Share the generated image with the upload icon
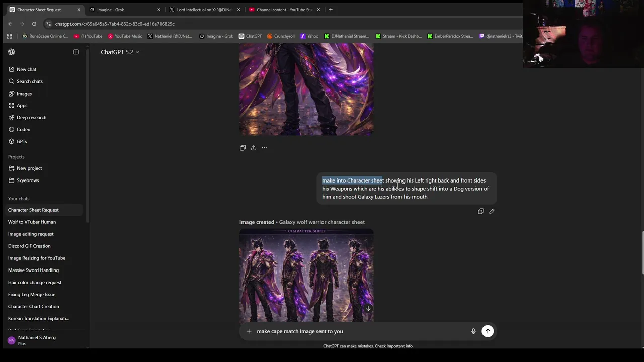 pos(254,148)
